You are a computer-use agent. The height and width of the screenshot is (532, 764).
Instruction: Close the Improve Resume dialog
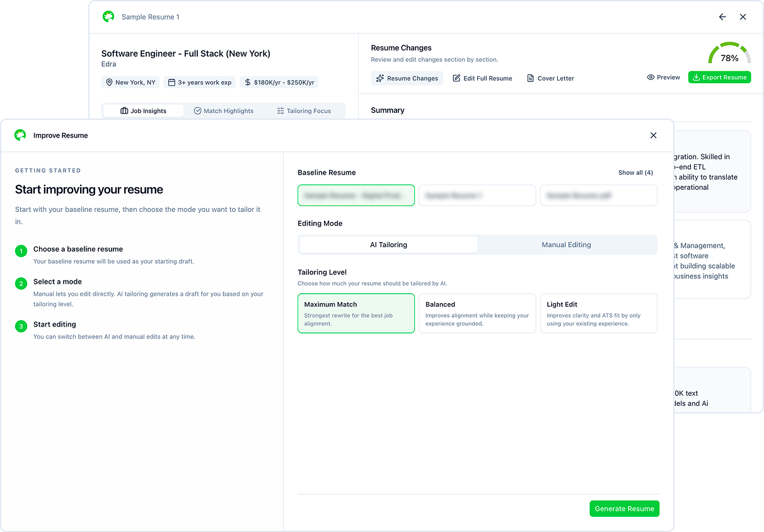tap(653, 136)
